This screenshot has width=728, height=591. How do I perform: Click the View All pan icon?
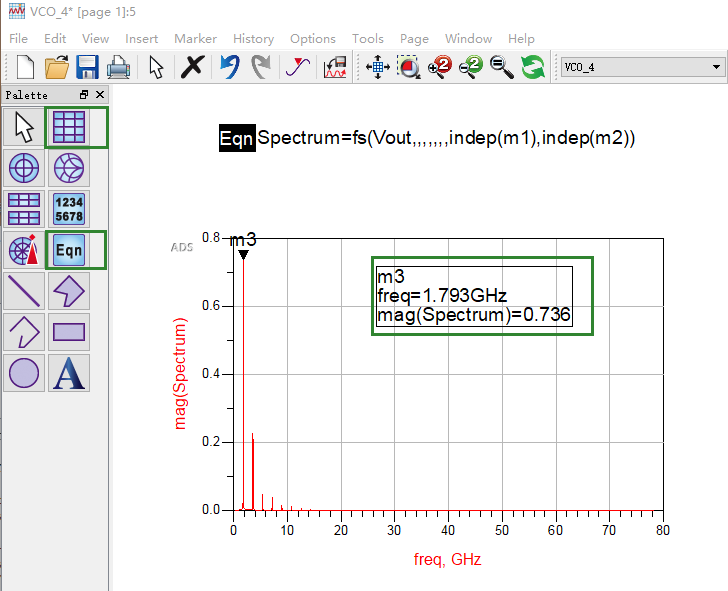tap(377, 67)
